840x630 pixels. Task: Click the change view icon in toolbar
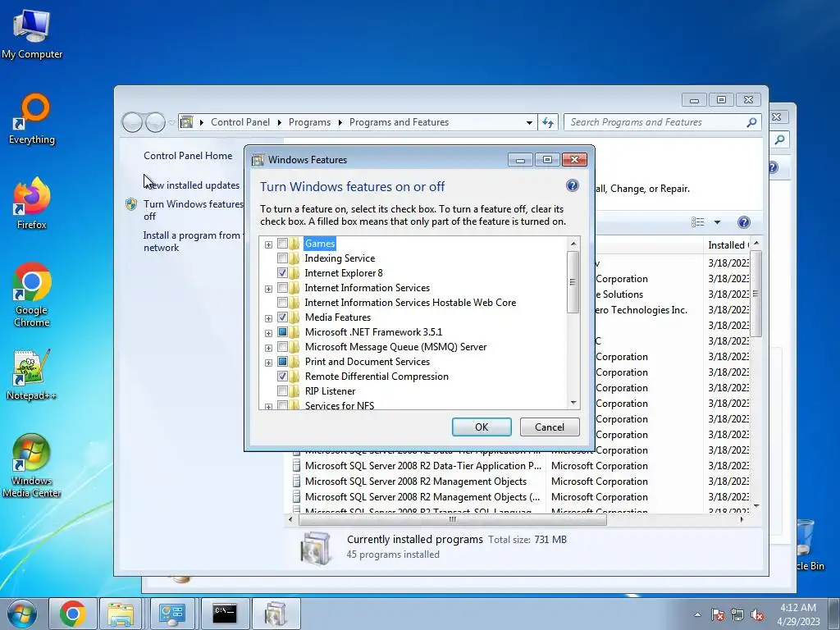tap(697, 222)
